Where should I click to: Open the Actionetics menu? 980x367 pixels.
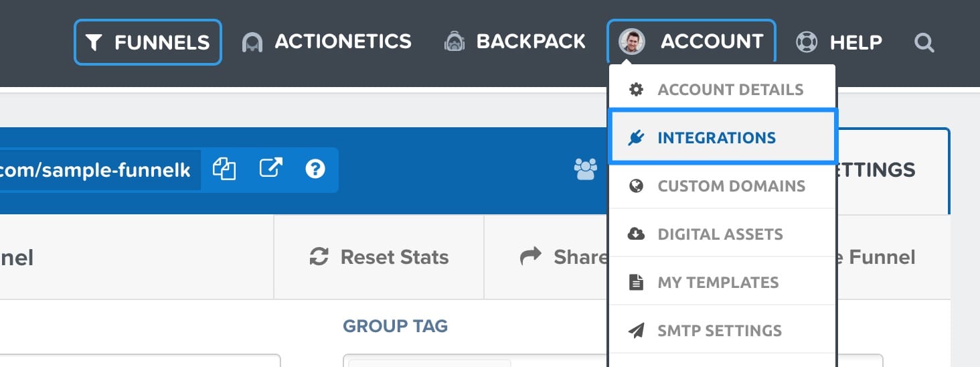[x=327, y=42]
